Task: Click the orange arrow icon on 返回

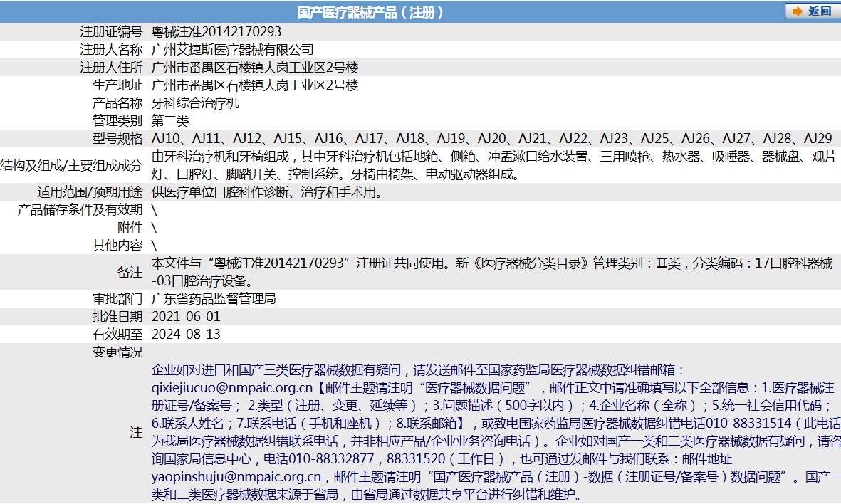Action: 798,11
